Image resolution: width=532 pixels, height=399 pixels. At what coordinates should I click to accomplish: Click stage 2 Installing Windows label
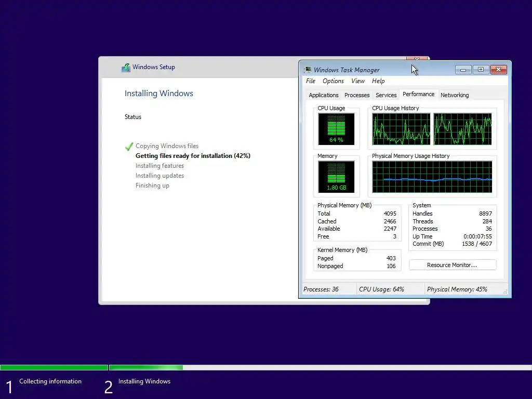144,381
